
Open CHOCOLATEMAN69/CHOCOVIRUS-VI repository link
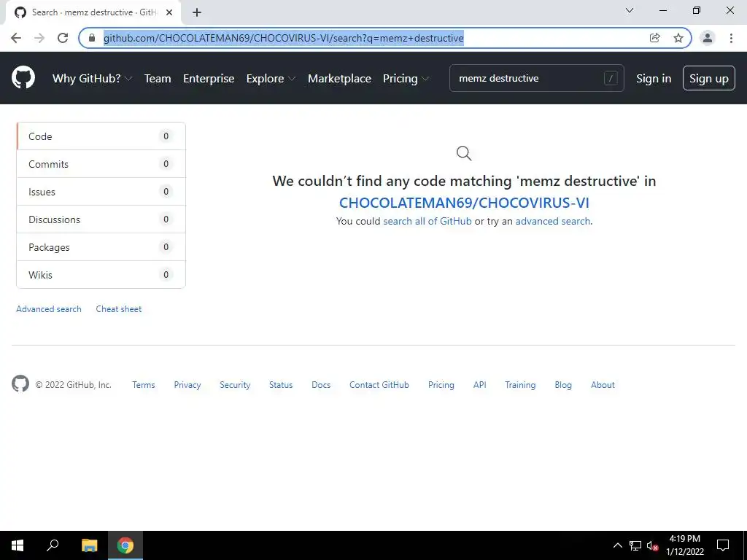point(464,203)
